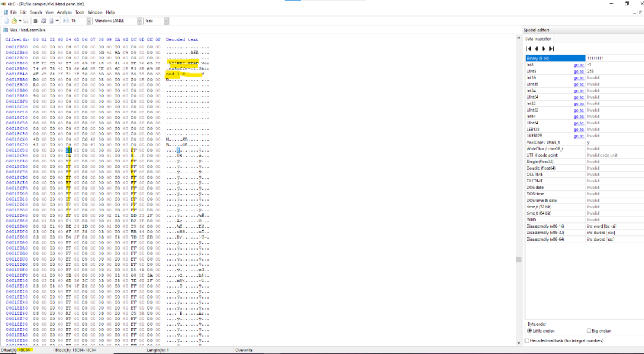Click the Open disk icon in toolbar
Viewport: 644px width, 354px height.
44,21
